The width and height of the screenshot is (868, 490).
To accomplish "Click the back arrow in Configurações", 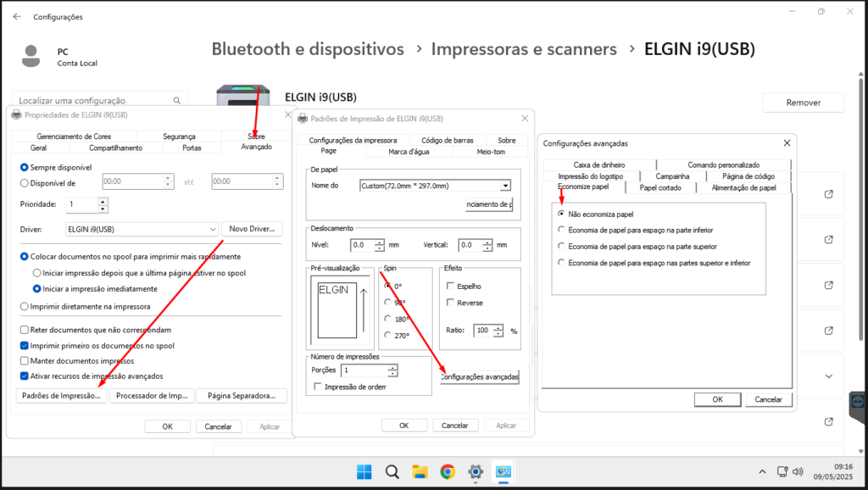I will pos(17,16).
